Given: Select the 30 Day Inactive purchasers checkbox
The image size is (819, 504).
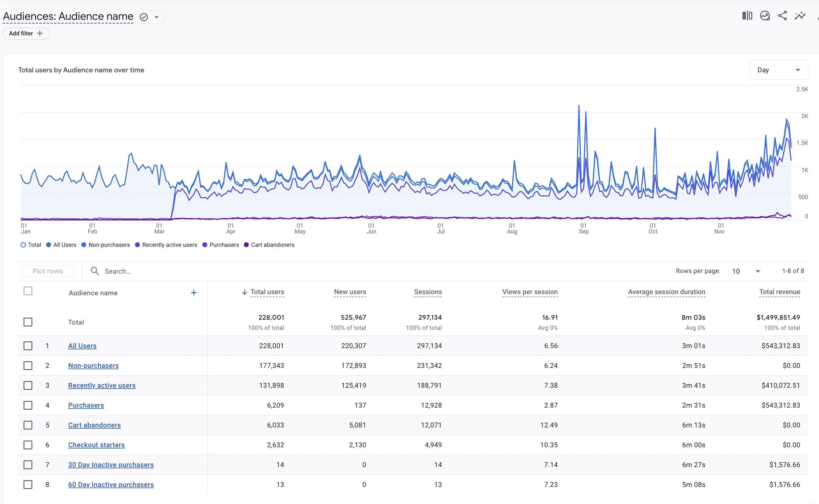Looking at the screenshot, I should 28,465.
